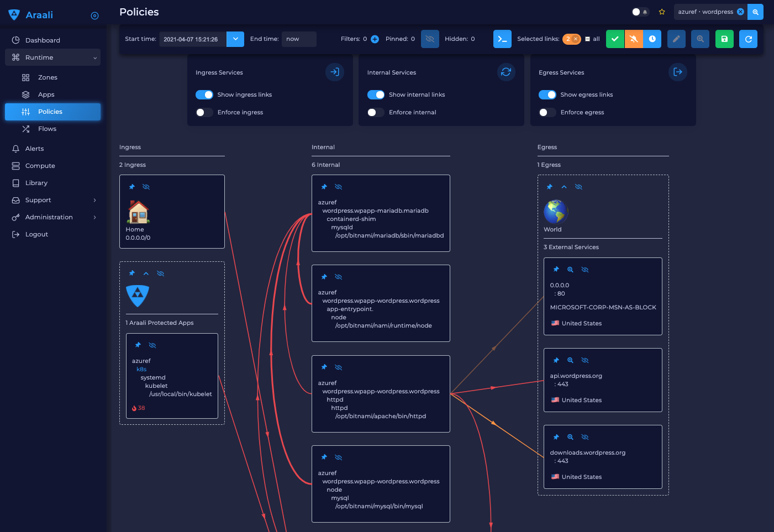774x532 pixels.
Task: Toggle Show ingress links switch
Action: pyautogui.click(x=204, y=94)
